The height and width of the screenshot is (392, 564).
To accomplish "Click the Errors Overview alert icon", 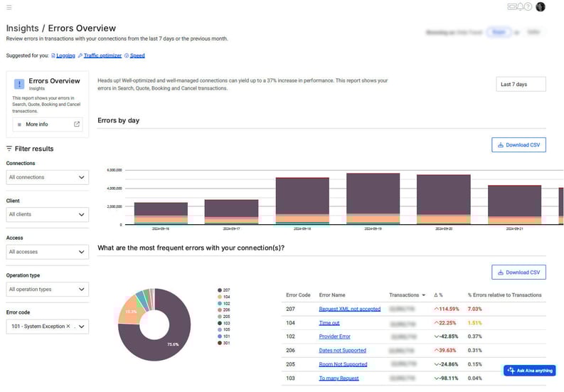I will (19, 84).
